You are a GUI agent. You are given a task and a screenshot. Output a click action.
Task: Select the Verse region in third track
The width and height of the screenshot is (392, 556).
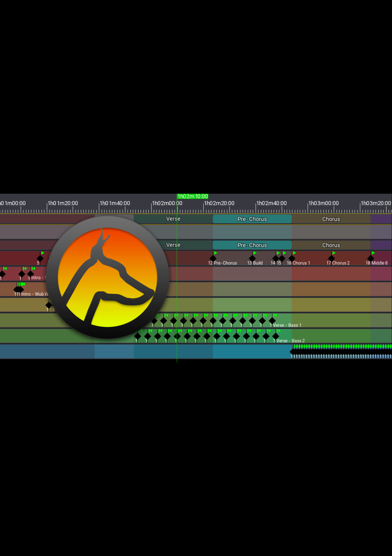(x=173, y=245)
